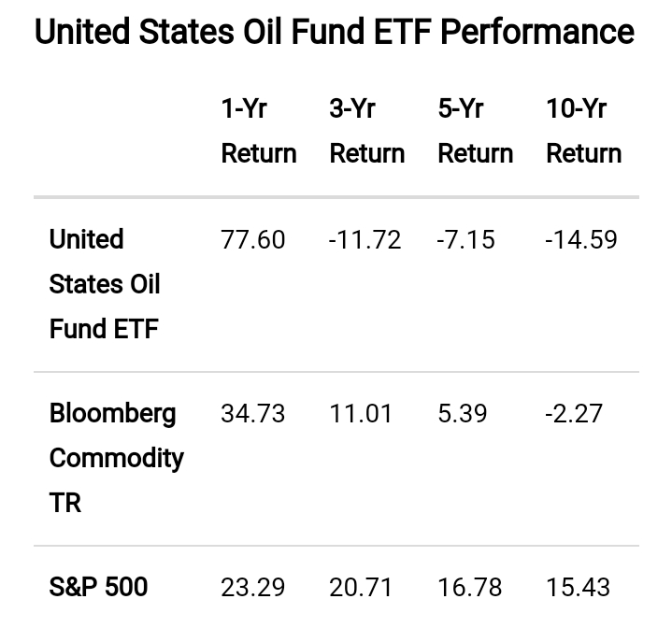The image size is (672, 642).
Task: Click the United States Oil Fund ETF Performance title
Action: (x=335, y=33)
